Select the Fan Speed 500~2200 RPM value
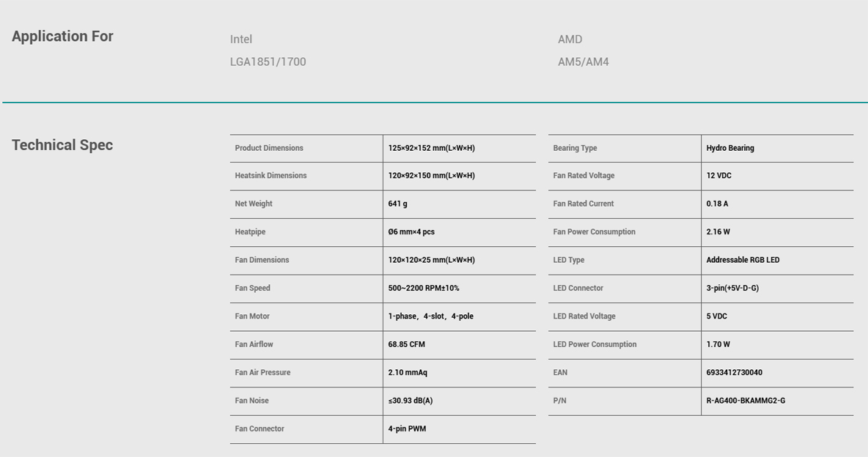This screenshot has height=457, width=868. pyautogui.click(x=424, y=288)
